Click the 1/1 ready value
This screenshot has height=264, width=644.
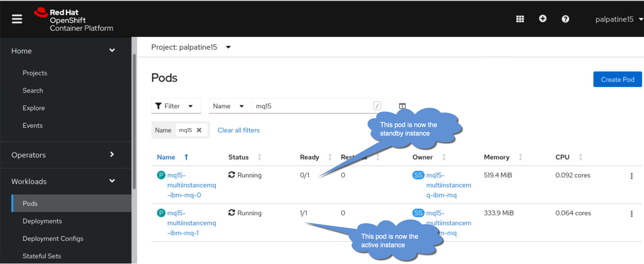point(304,213)
